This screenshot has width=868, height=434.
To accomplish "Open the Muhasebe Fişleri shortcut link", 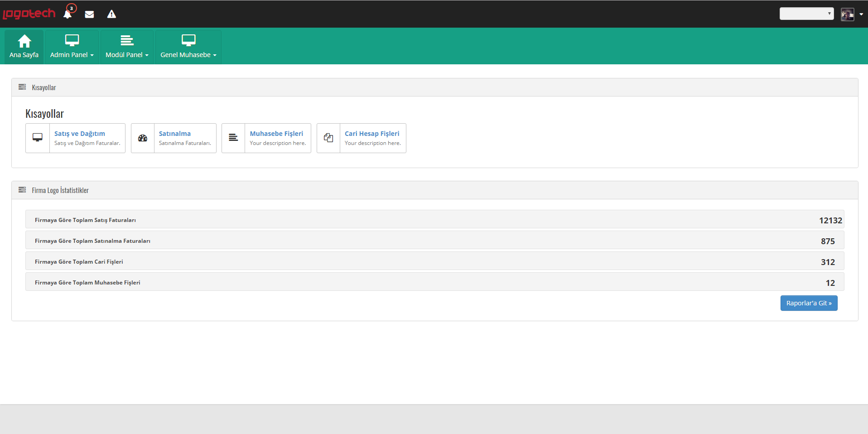I will click(276, 134).
